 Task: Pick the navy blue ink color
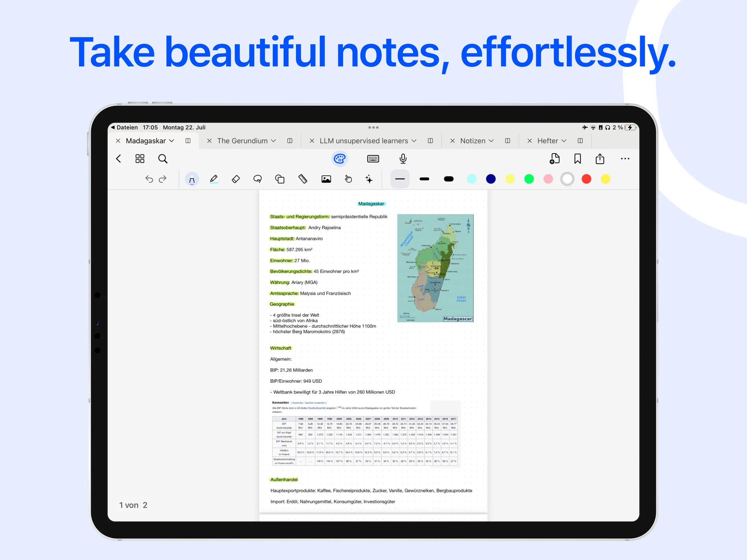click(x=491, y=179)
